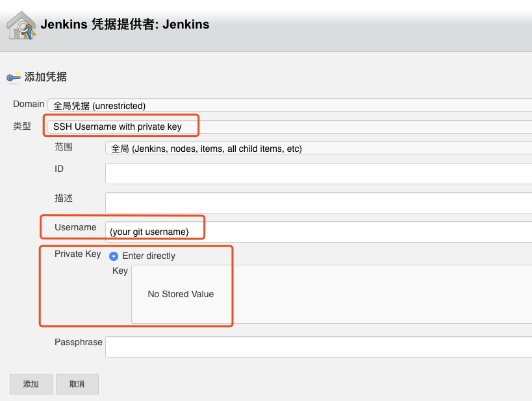
Task: Click the Key label beside the textarea
Action: (120, 271)
